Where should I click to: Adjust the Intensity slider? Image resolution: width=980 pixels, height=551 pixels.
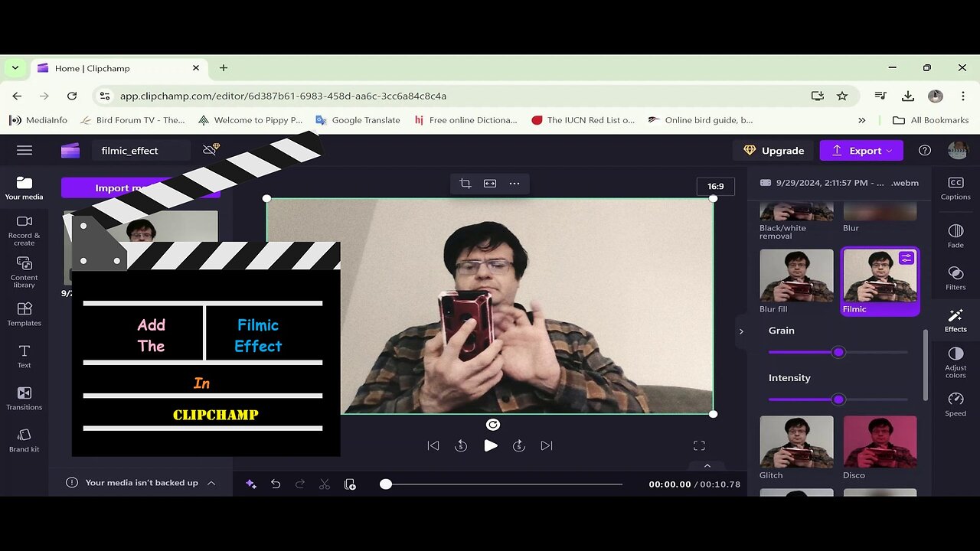coord(838,399)
